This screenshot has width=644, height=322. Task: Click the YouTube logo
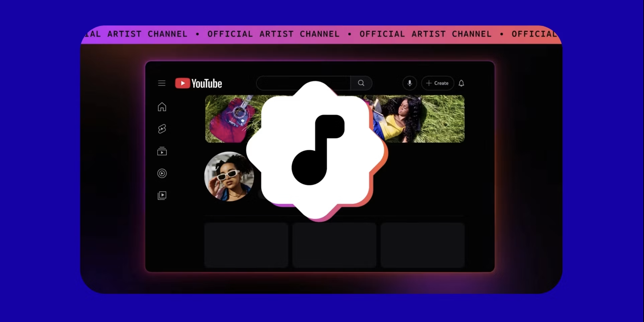click(x=199, y=83)
